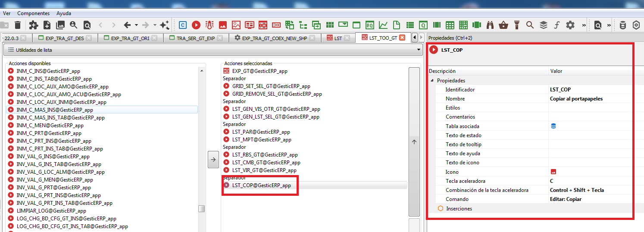This screenshot has width=644, height=232.
Task: Expand the first toolbar overflow chevron
Action: click(x=584, y=25)
